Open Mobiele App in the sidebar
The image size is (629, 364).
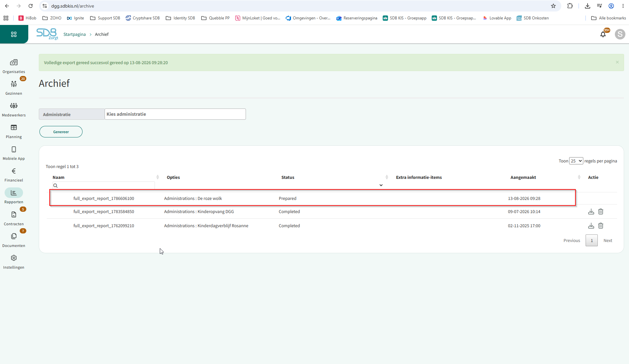14,153
